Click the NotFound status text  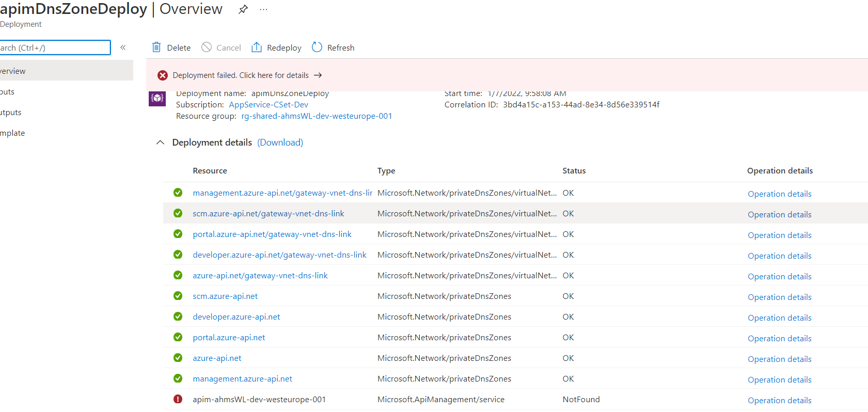click(581, 399)
